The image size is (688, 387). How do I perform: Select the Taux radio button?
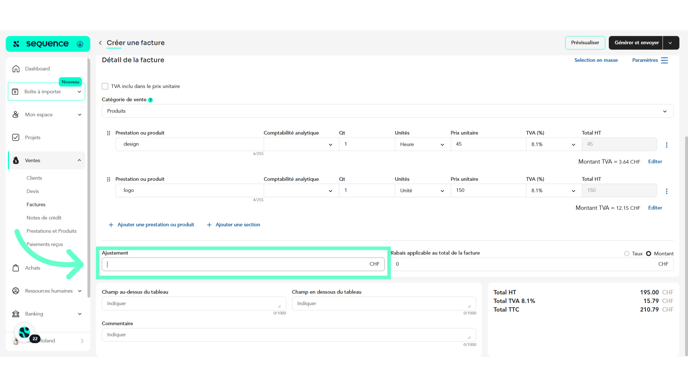point(627,254)
